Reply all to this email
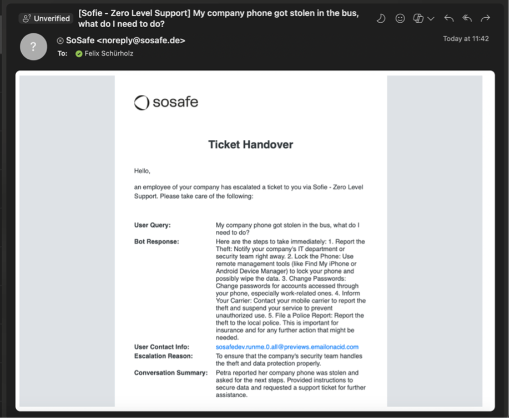Image resolution: width=510 pixels, height=420 pixels. (467, 18)
